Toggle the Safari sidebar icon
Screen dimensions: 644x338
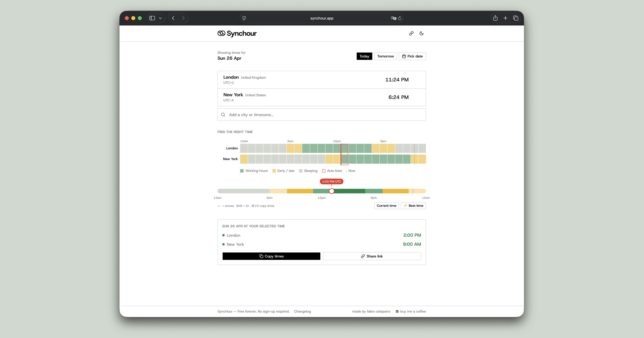point(152,18)
